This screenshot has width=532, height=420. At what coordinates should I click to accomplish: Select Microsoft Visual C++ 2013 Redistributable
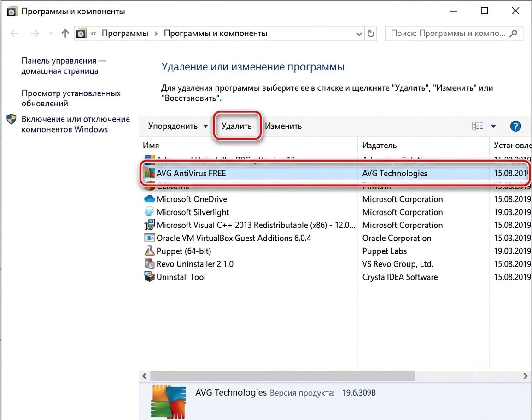[256, 225]
